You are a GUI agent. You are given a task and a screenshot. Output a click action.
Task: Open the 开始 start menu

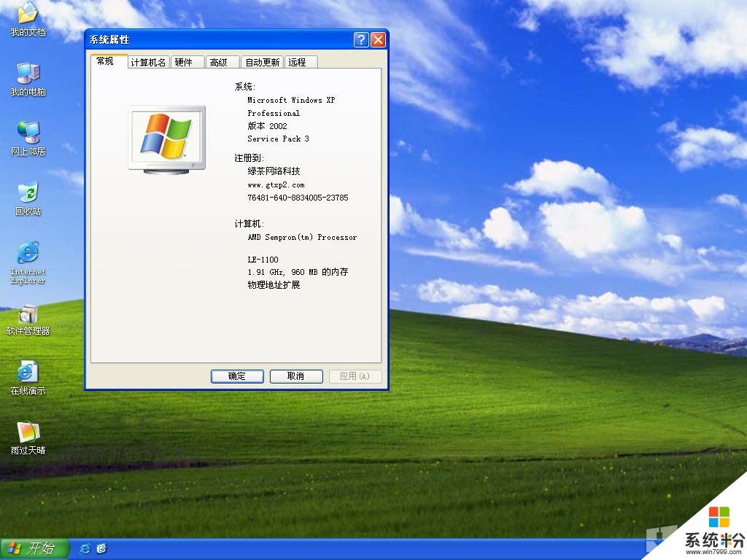pyautogui.click(x=34, y=548)
